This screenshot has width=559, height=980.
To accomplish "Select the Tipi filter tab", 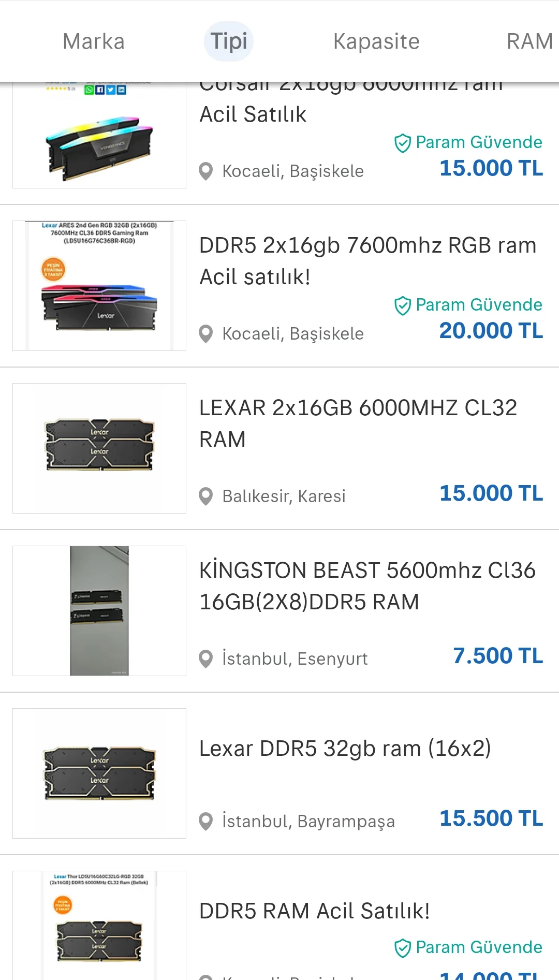I will click(229, 41).
